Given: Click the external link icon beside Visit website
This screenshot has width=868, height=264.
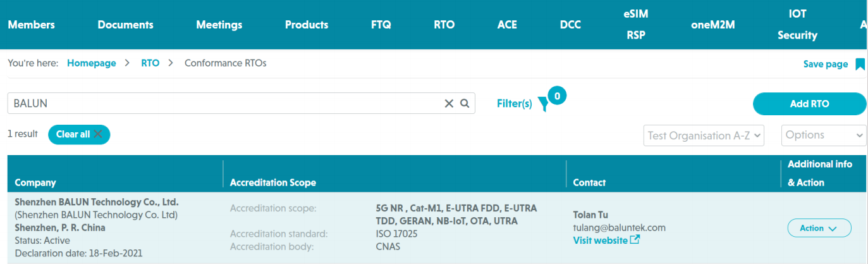Looking at the screenshot, I should coord(635,240).
